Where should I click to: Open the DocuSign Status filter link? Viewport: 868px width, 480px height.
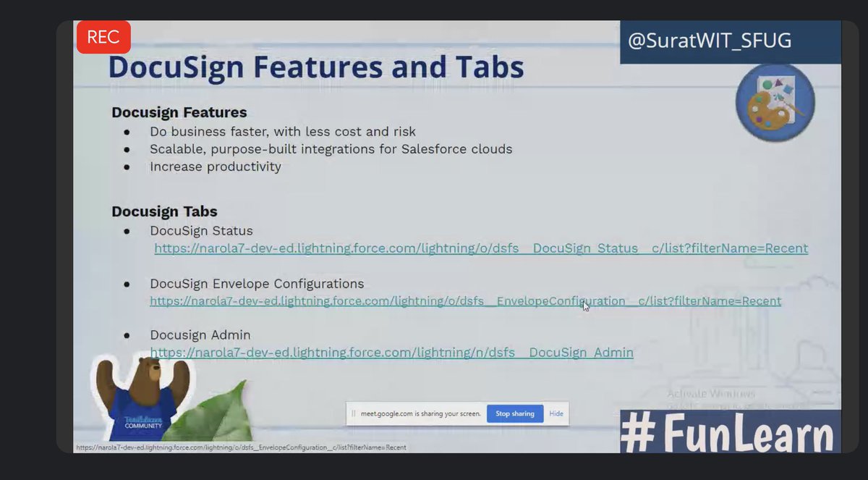pos(481,248)
